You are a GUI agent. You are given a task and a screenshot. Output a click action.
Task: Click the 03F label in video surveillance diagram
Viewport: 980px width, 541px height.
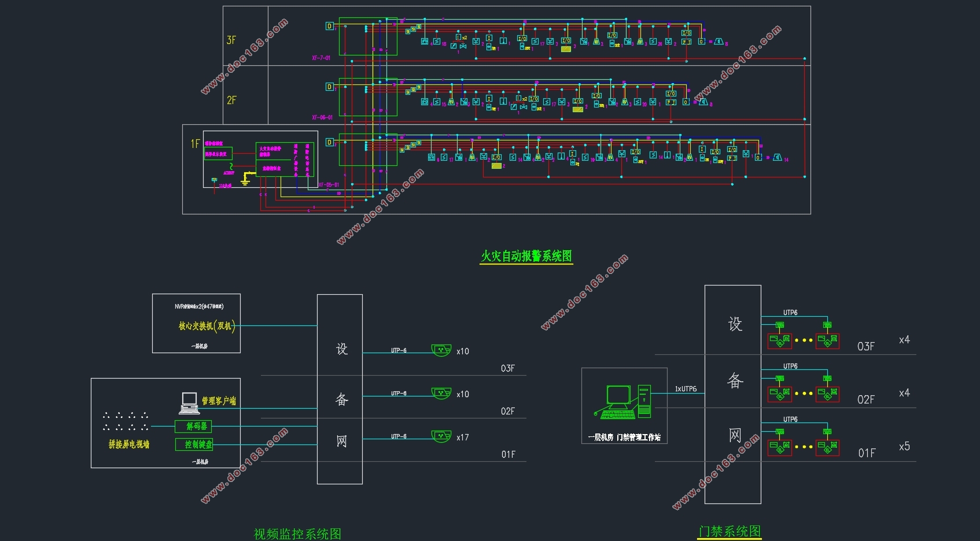507,368
